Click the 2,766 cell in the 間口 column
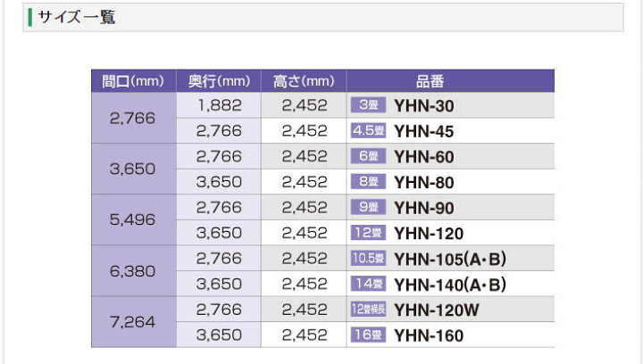Screen dimensions: 643x364 (x=132, y=119)
